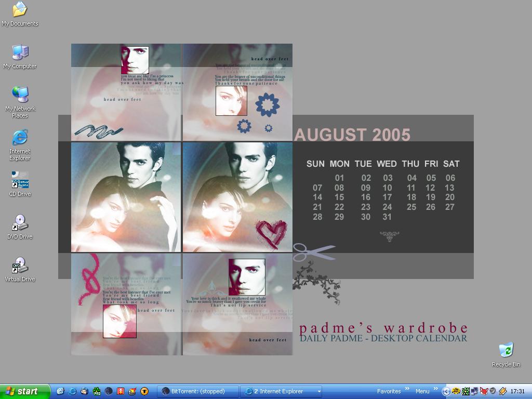Screen dimensions: 532x399
Task: Select the Recycle Bin icon
Action: click(506, 351)
